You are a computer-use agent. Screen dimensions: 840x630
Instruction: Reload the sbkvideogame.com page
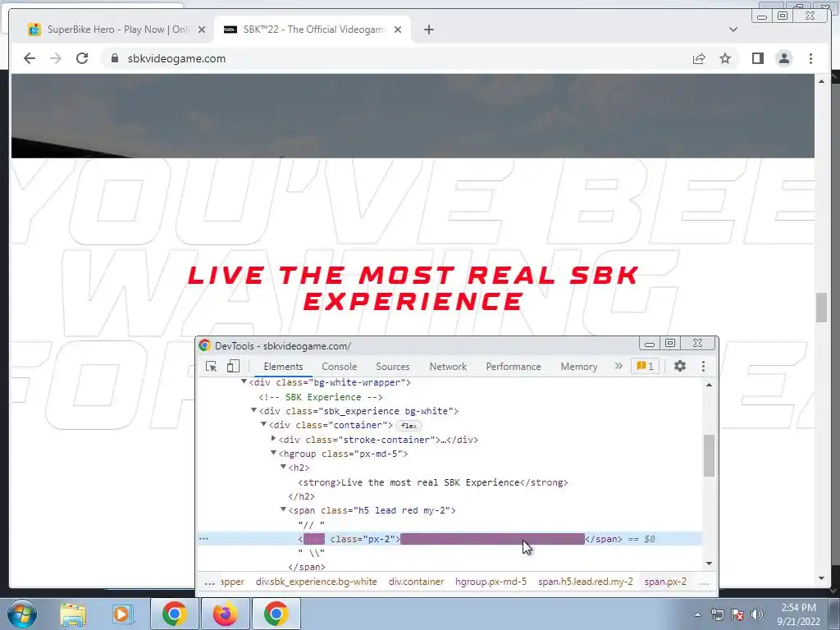[x=82, y=58]
